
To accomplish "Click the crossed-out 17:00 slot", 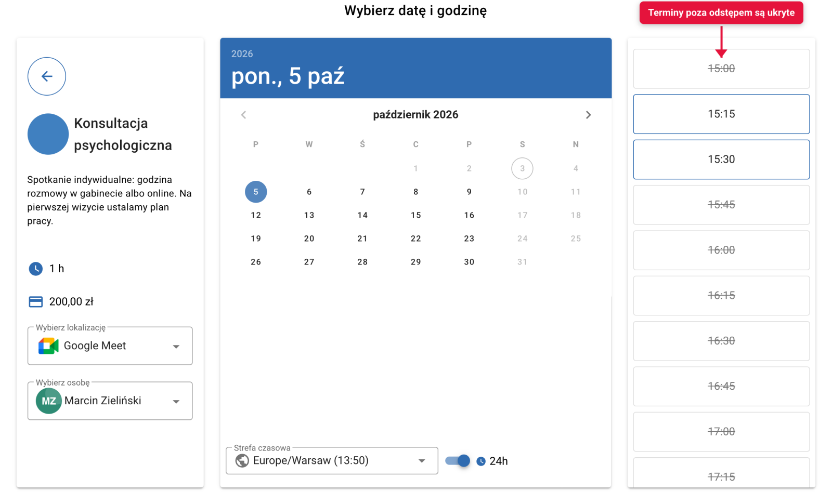I will tap(721, 432).
